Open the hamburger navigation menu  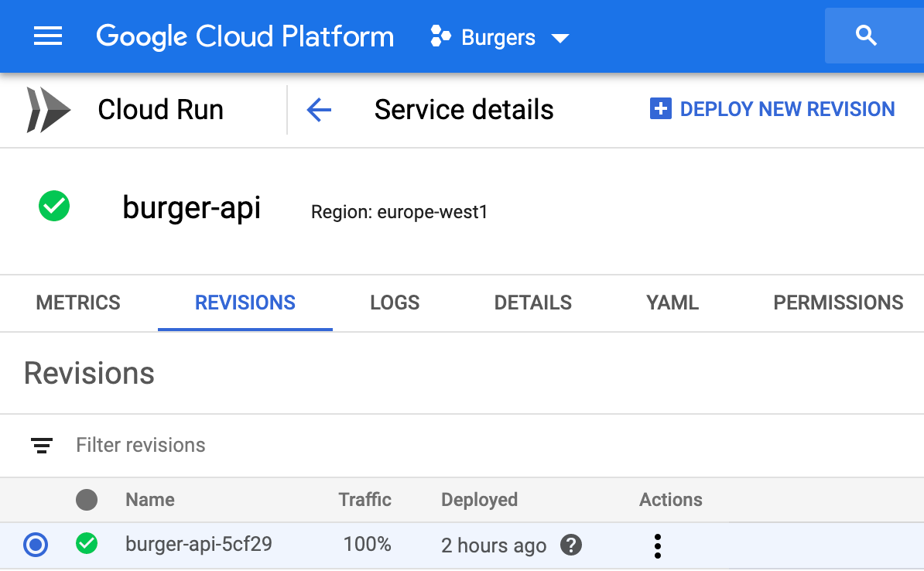(48, 36)
